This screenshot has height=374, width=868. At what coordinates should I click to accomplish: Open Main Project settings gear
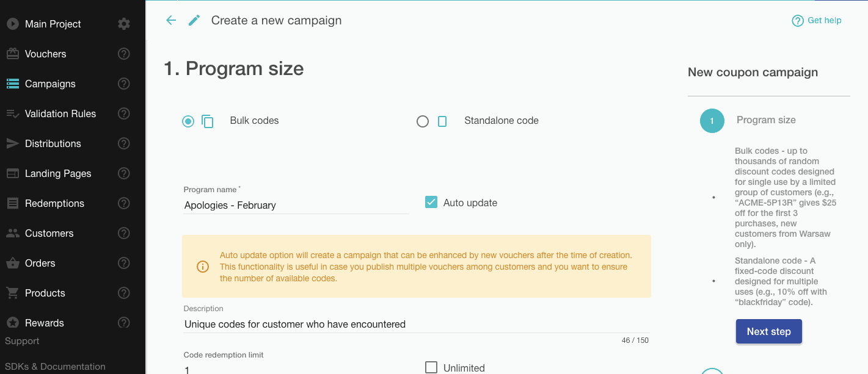[x=124, y=24]
